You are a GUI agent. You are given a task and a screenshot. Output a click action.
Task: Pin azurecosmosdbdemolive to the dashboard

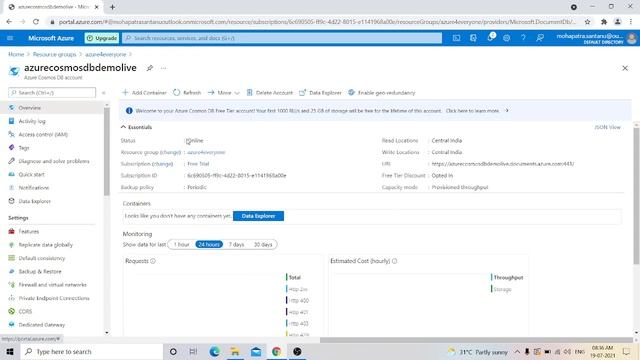tap(150, 68)
